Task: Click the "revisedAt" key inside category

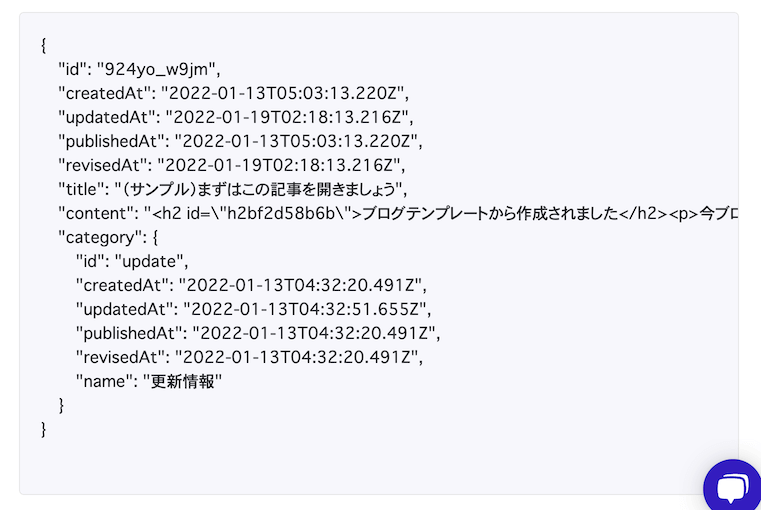Action: [x=118, y=357]
